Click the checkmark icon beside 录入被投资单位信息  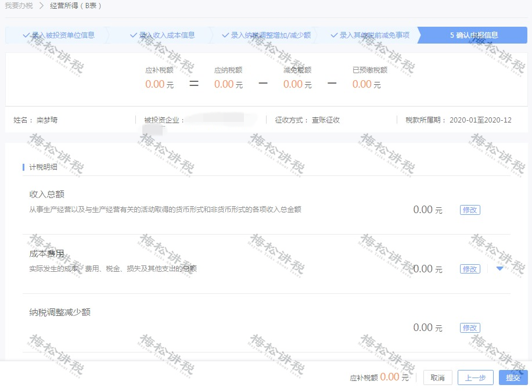point(26,35)
